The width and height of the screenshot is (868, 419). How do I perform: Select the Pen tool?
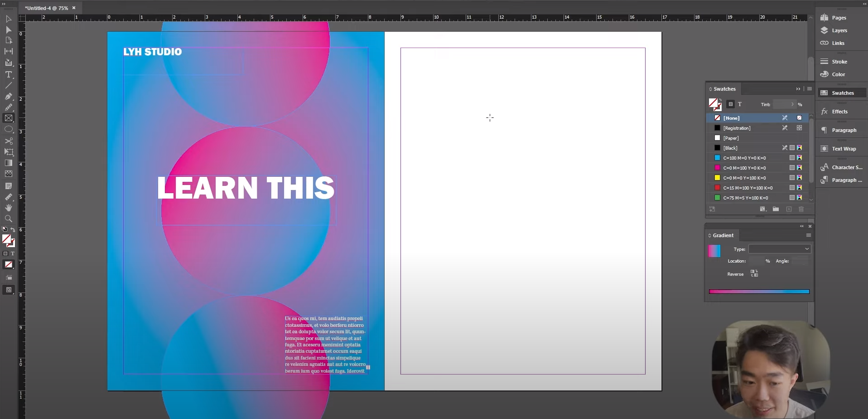9,96
